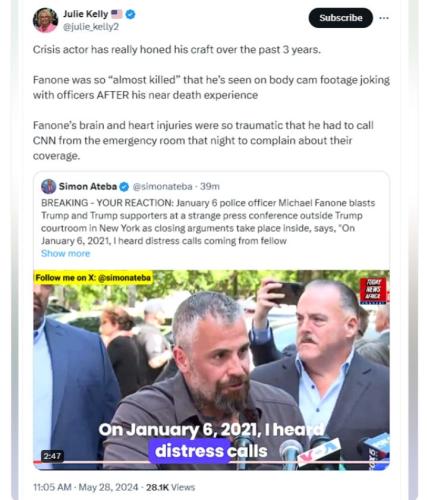The image size is (428, 500).
Task: Open the 28.1K Views count
Action: tap(170, 487)
